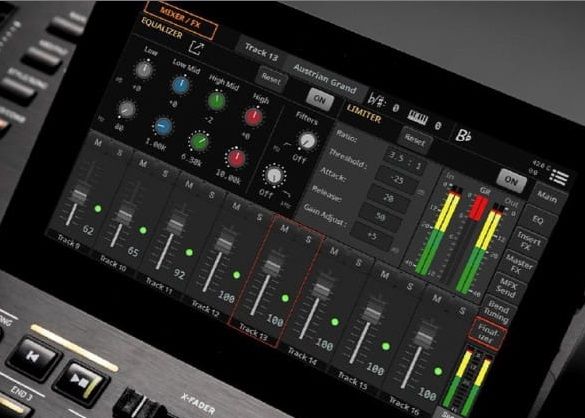Select the blue Low Mid gain knob
The width and height of the screenshot is (585, 418).
[x=180, y=86]
